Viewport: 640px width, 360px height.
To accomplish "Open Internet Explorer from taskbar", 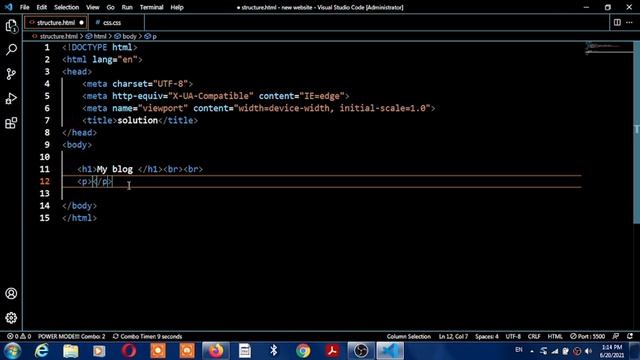I will [x=41, y=351].
